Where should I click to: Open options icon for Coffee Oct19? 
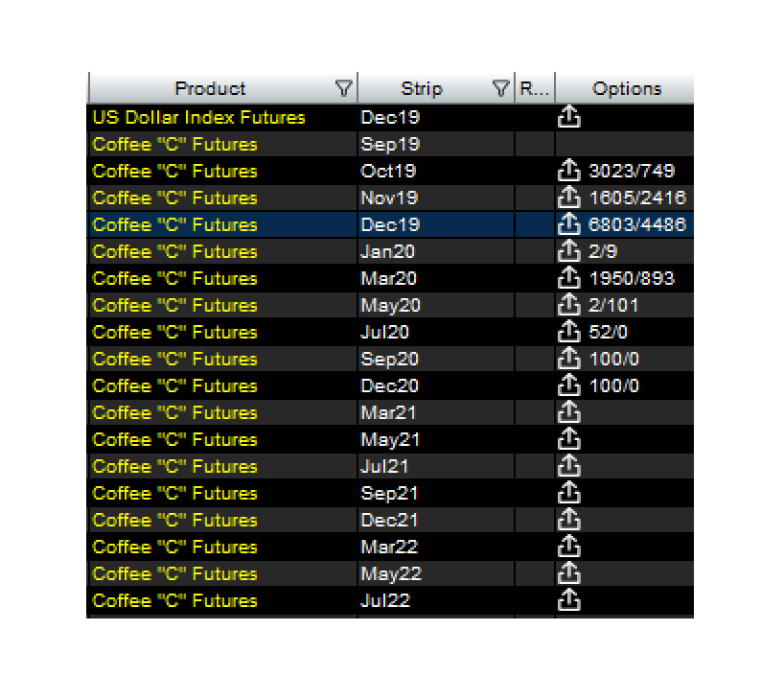[x=569, y=171]
